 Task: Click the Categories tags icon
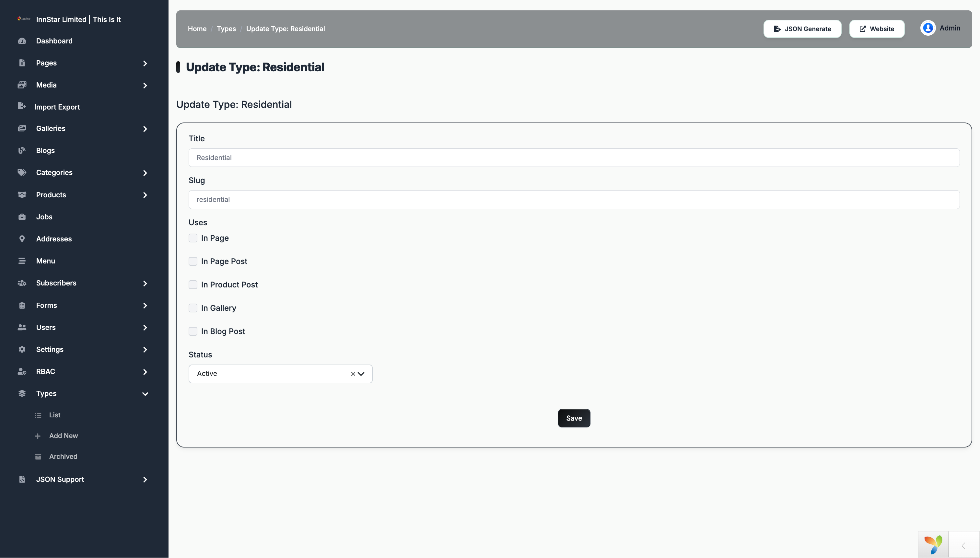(22, 172)
